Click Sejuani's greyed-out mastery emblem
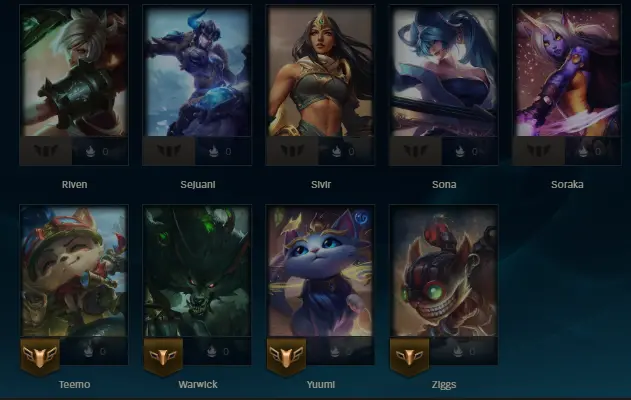Image resolution: width=631 pixels, height=400 pixels. click(x=169, y=151)
